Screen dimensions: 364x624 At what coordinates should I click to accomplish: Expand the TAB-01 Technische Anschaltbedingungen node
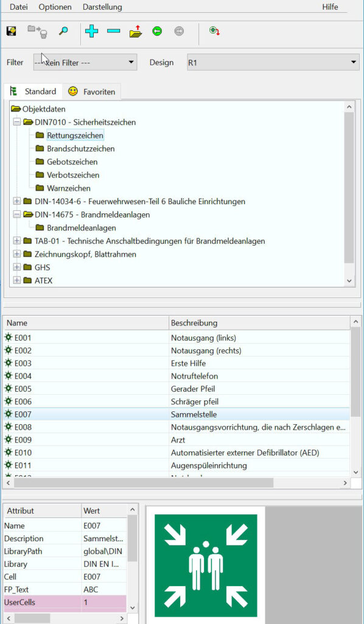pos(16,241)
